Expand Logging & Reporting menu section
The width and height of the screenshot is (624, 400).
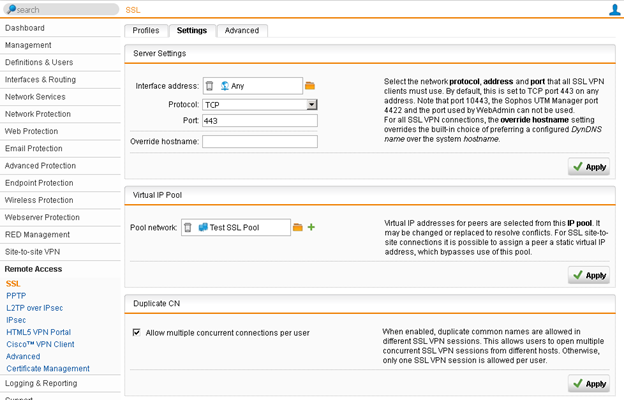pos(41,383)
